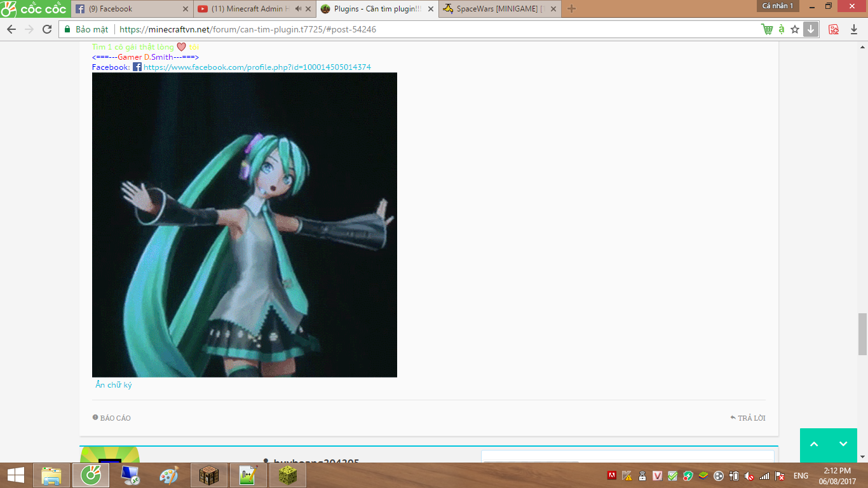Close the (9) Facebook tab

click(186, 9)
